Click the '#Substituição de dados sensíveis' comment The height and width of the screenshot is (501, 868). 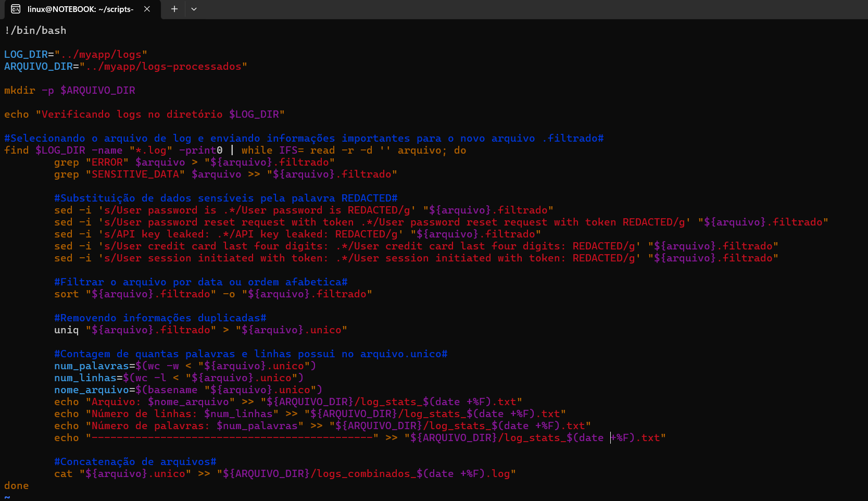coord(225,198)
